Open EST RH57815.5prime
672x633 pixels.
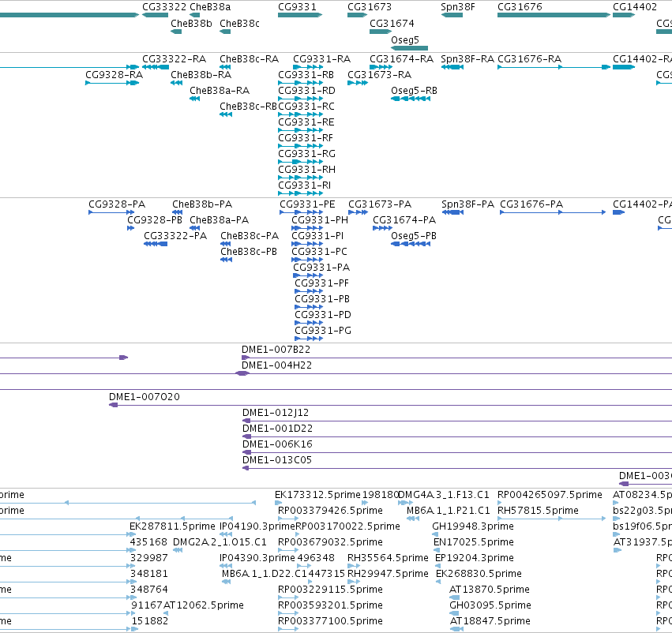click(551, 519)
